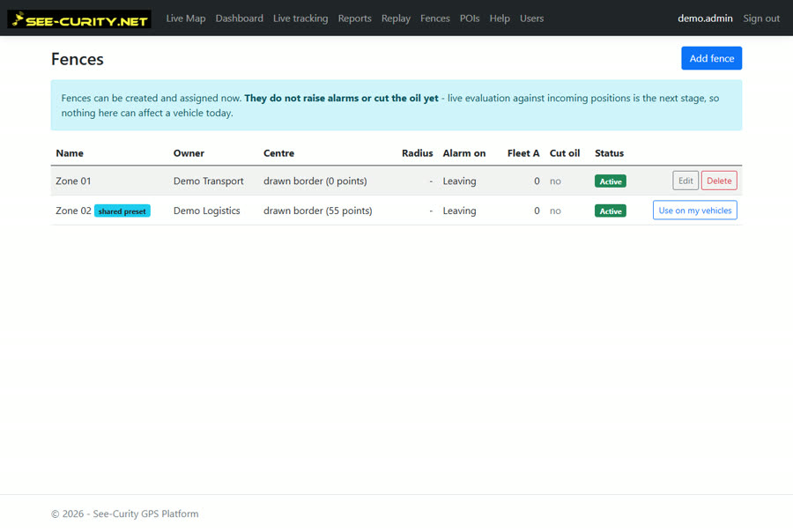Open the POIs page
The height and width of the screenshot is (532, 793).
coord(470,18)
